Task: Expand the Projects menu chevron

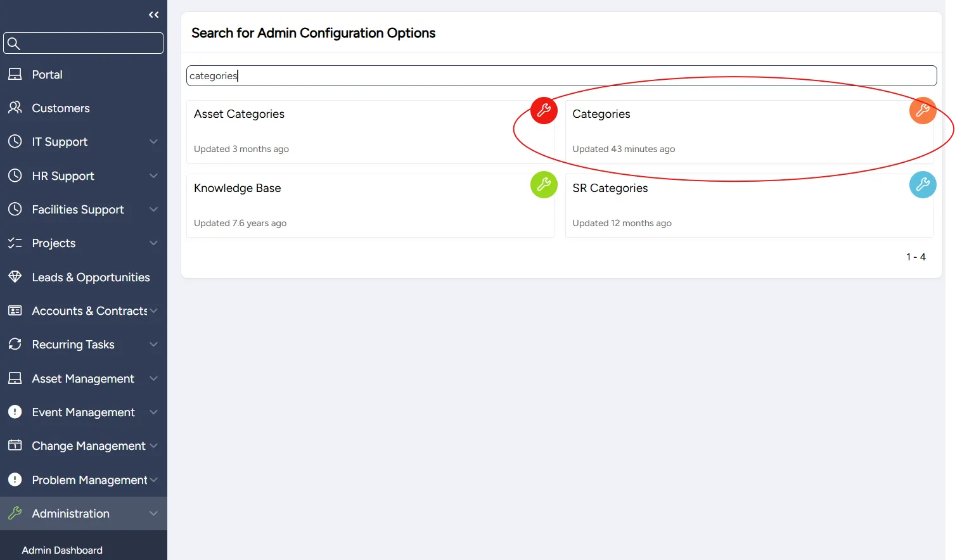Action: (x=153, y=243)
